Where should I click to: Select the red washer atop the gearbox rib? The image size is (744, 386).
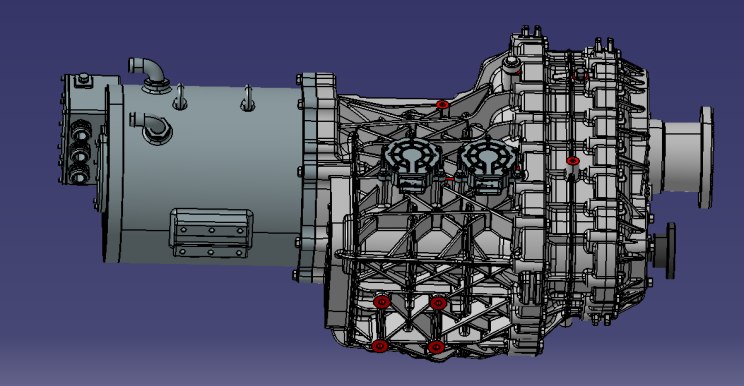pyautogui.click(x=442, y=104)
